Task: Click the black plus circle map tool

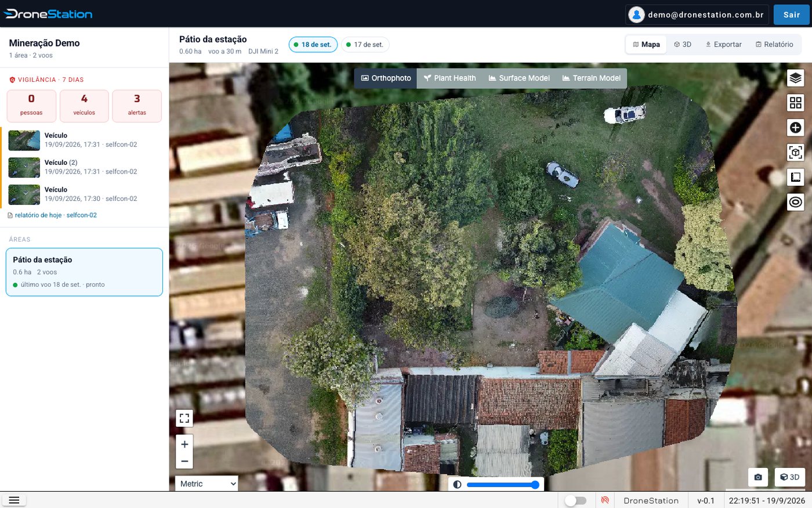Action: pyautogui.click(x=795, y=128)
